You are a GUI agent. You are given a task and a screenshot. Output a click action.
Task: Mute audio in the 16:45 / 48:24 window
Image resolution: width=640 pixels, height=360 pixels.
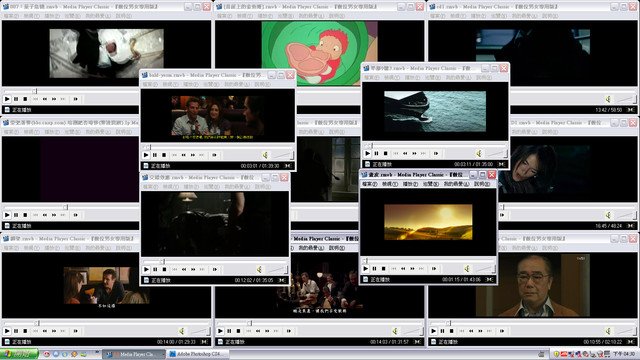click(x=608, y=215)
